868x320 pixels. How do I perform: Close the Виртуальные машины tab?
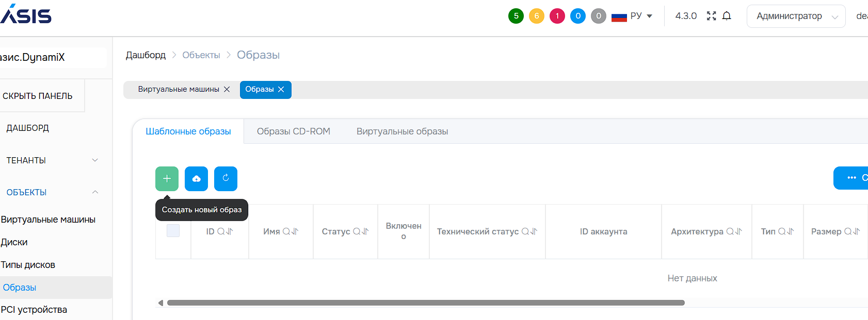227,90
